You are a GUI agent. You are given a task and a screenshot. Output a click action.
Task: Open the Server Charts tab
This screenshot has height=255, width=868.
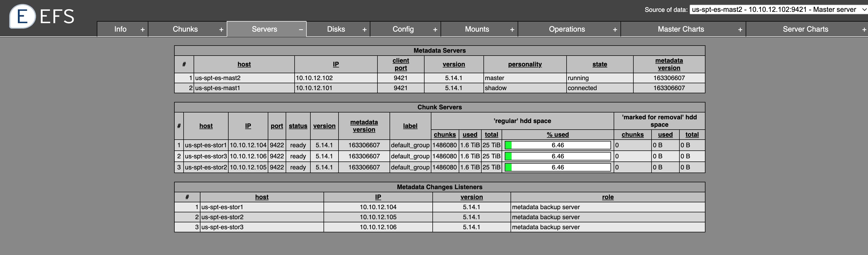805,29
